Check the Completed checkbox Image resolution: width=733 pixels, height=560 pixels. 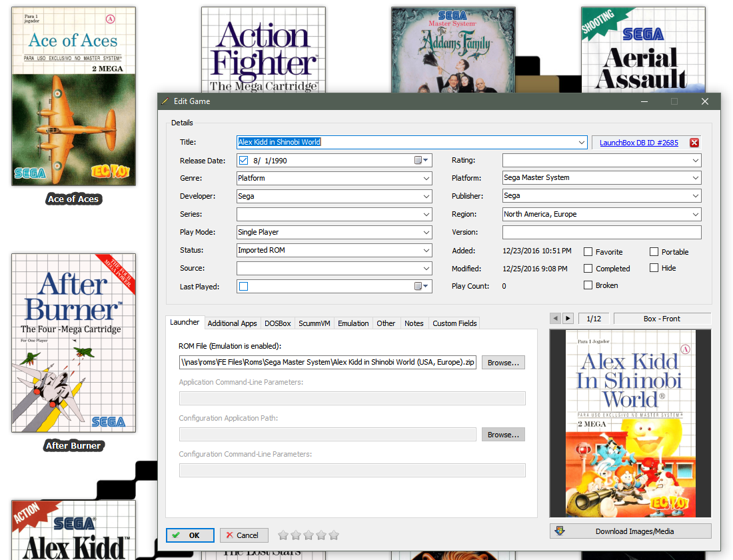tap(588, 269)
